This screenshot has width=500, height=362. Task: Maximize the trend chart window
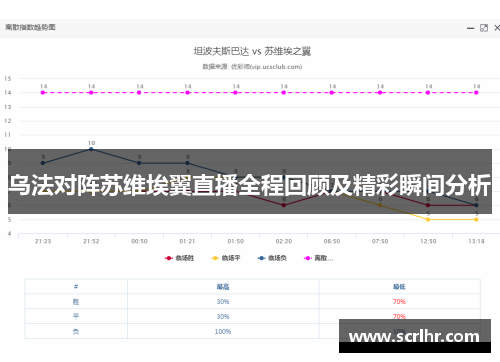coord(484,28)
